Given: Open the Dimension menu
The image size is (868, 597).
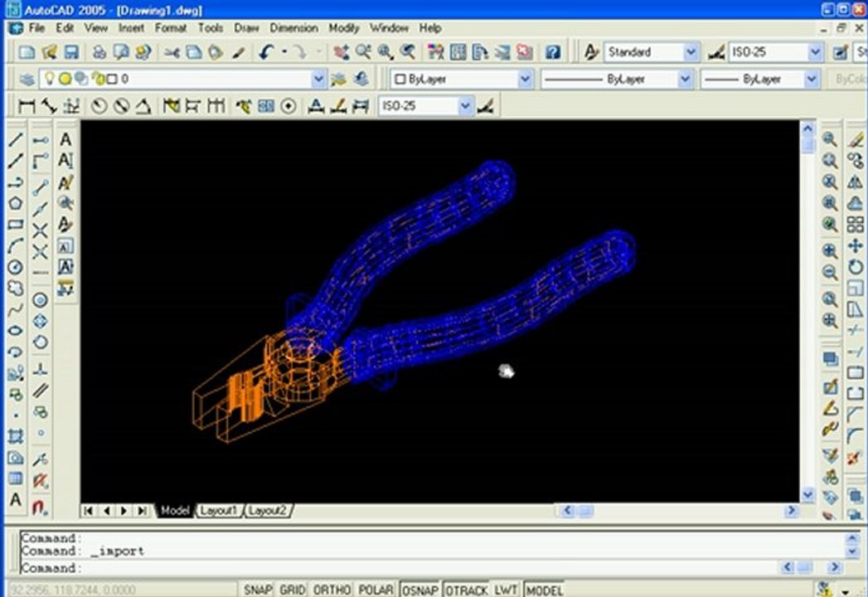Looking at the screenshot, I should pyautogui.click(x=294, y=27).
